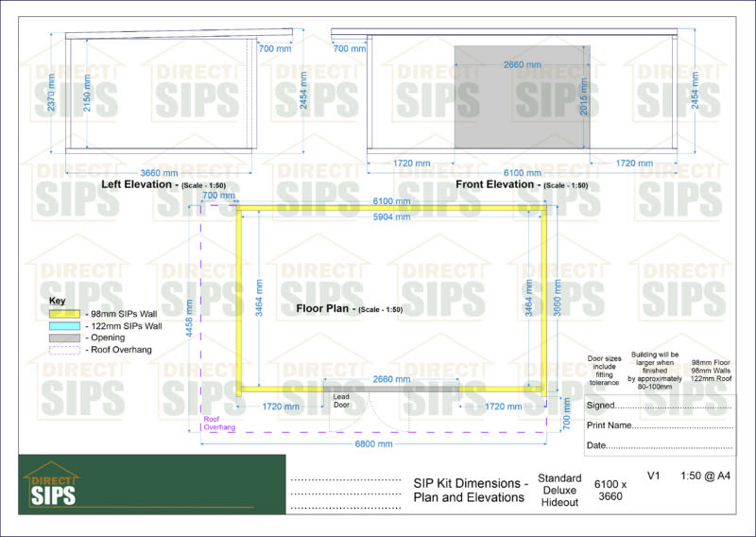Image resolution: width=756 pixels, height=537 pixels.
Task: Click the '2150 mm' height dimension
Action: (x=87, y=93)
